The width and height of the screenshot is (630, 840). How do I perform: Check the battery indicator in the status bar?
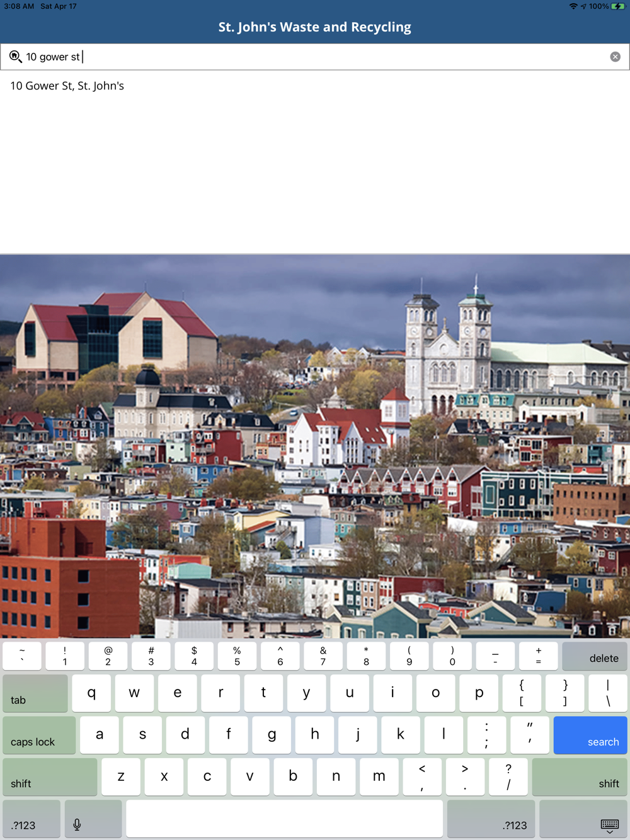[x=617, y=6]
